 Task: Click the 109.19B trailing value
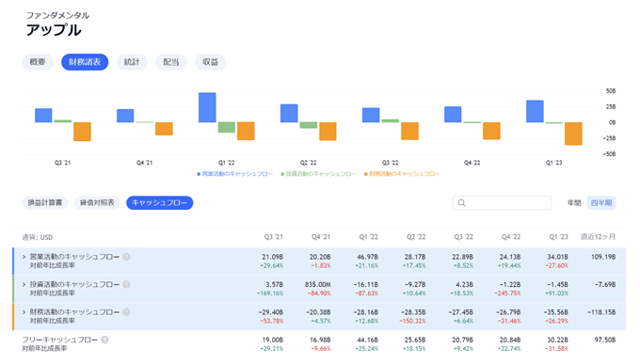point(603,257)
